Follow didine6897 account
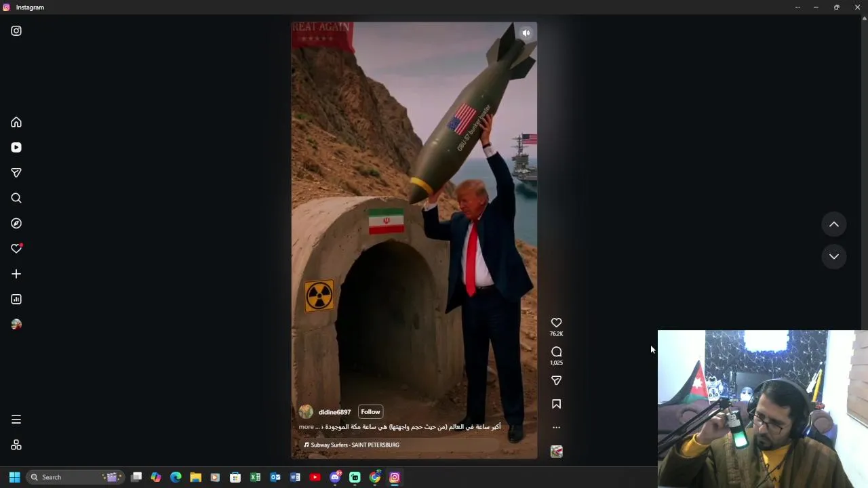Screen dimensions: 868x488 pyautogui.click(x=370, y=412)
